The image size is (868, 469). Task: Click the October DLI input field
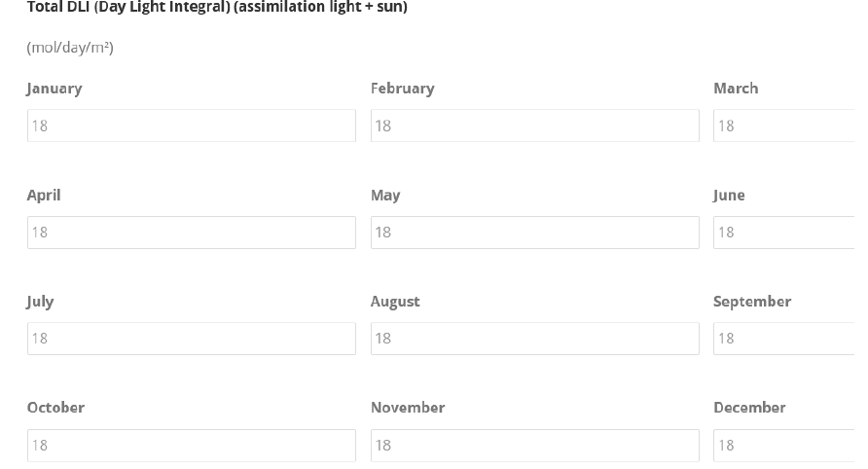pyautogui.click(x=191, y=446)
